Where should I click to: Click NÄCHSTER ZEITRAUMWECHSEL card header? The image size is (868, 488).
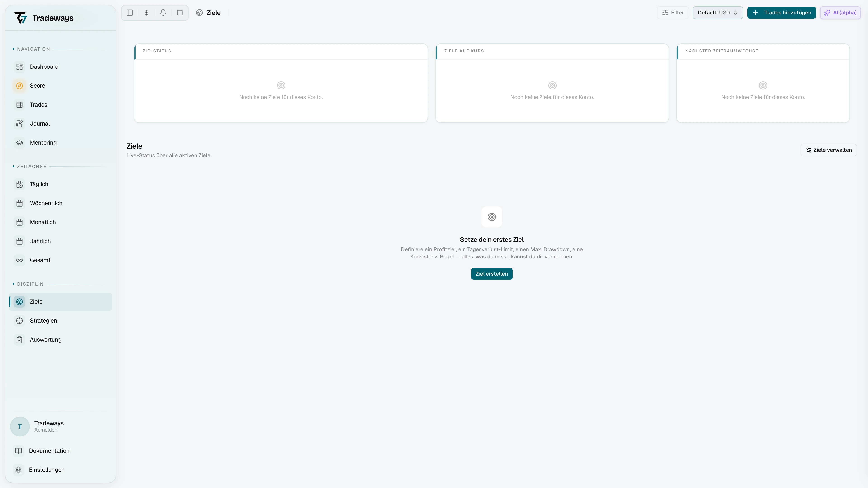pyautogui.click(x=723, y=51)
